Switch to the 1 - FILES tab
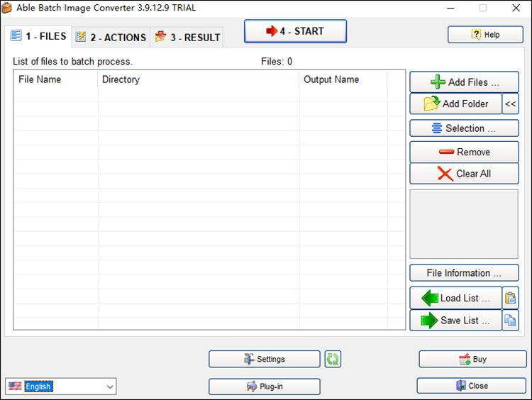Screen dimensions: 532x400 pos(38,36)
